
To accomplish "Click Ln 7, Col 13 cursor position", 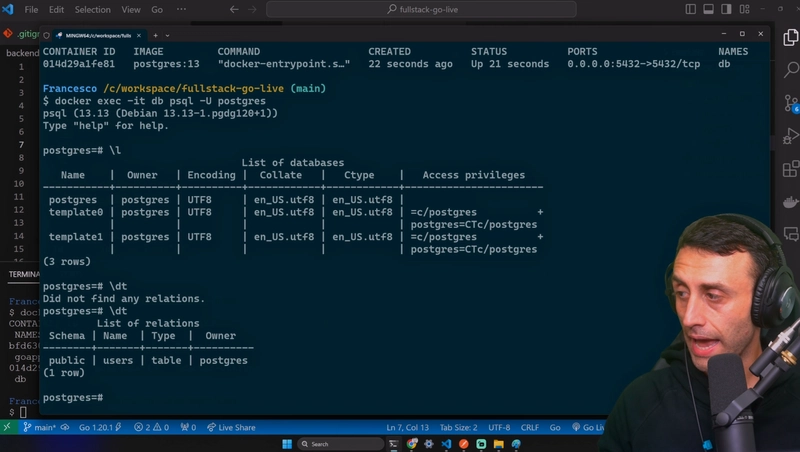I will point(407,428).
